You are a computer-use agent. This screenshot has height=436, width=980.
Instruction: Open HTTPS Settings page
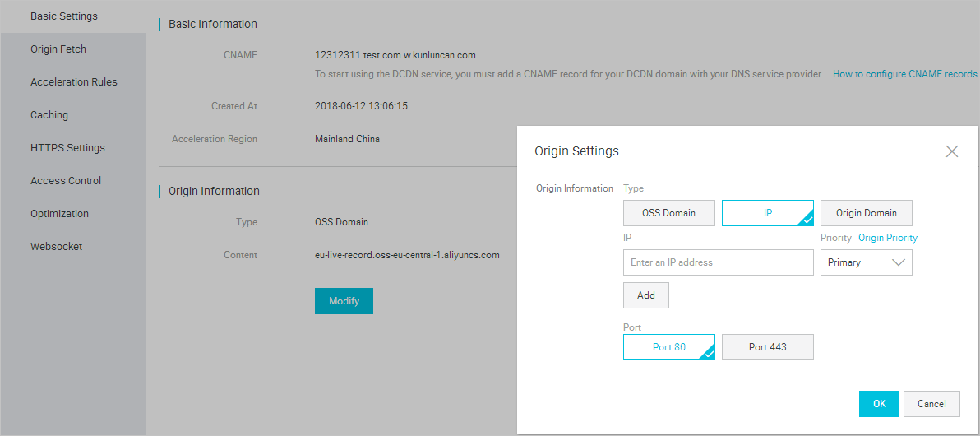(x=67, y=148)
